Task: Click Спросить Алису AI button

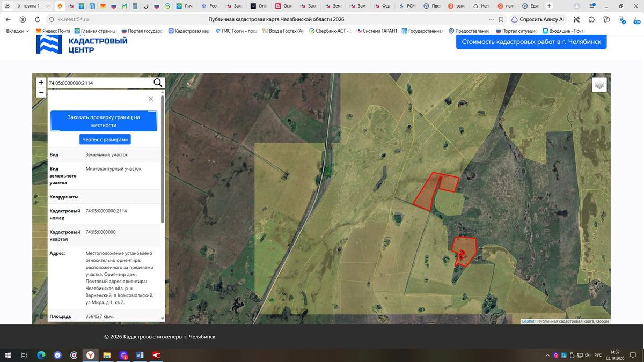Action: point(538,19)
